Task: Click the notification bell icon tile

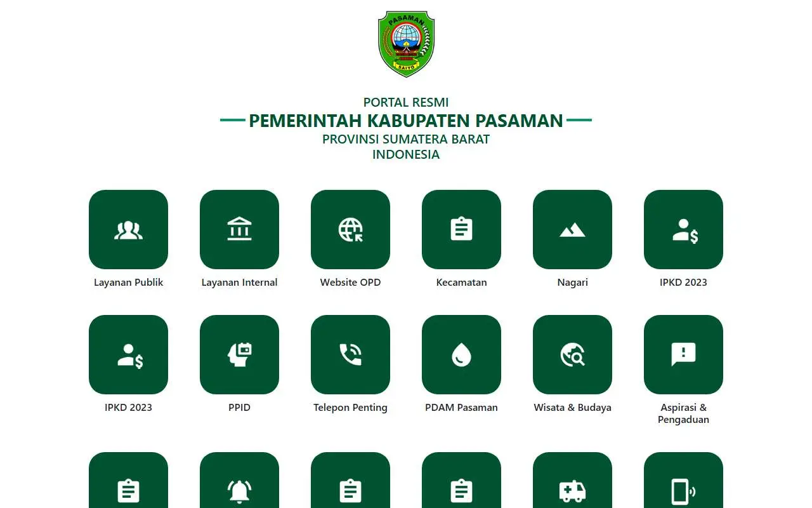Action: coord(239,480)
